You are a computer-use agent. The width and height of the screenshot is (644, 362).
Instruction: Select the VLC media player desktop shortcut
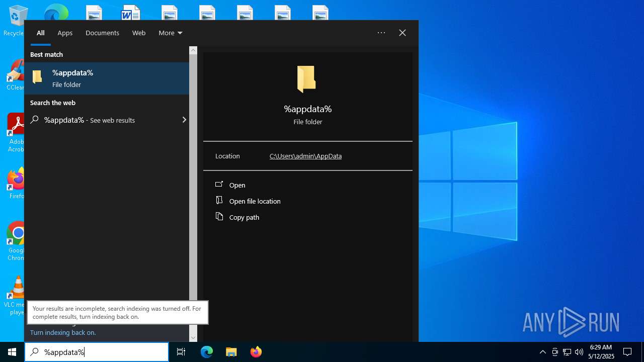pos(15,296)
